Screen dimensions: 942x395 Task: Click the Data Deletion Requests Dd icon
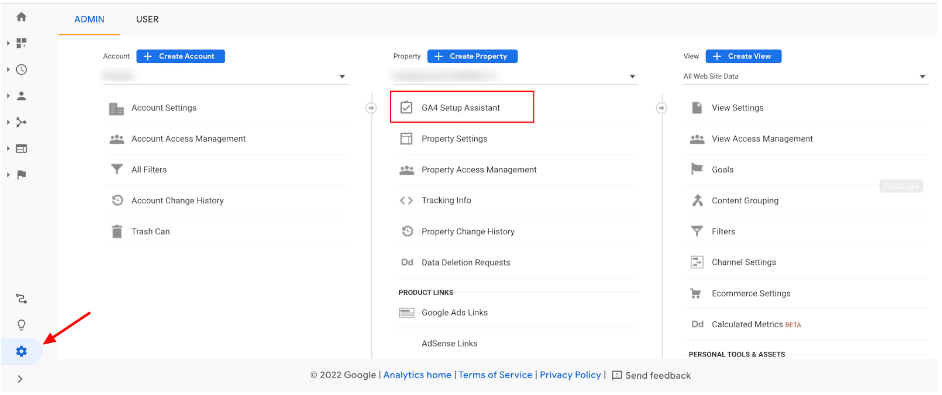pyautogui.click(x=407, y=263)
